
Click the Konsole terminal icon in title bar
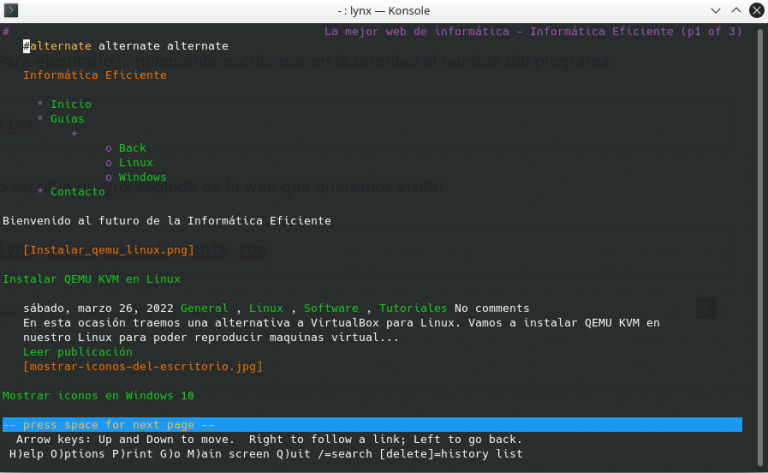tap(11, 10)
